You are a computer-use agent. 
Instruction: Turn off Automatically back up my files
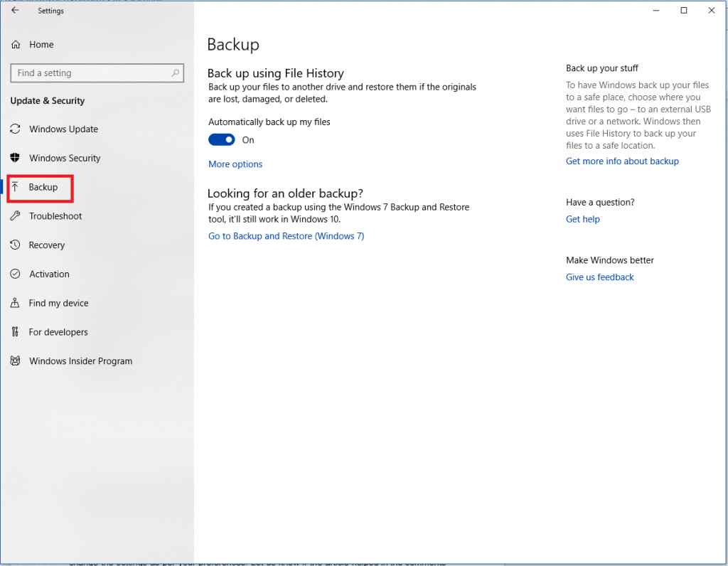222,140
